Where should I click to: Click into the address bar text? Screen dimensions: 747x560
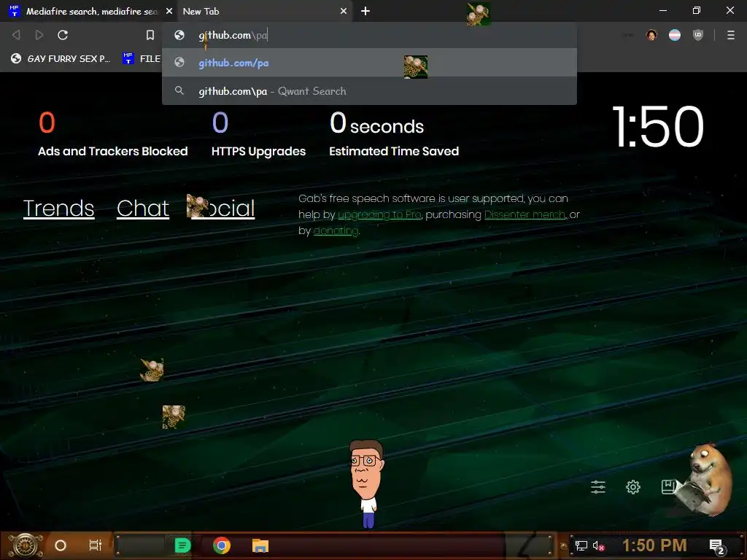[x=233, y=35]
